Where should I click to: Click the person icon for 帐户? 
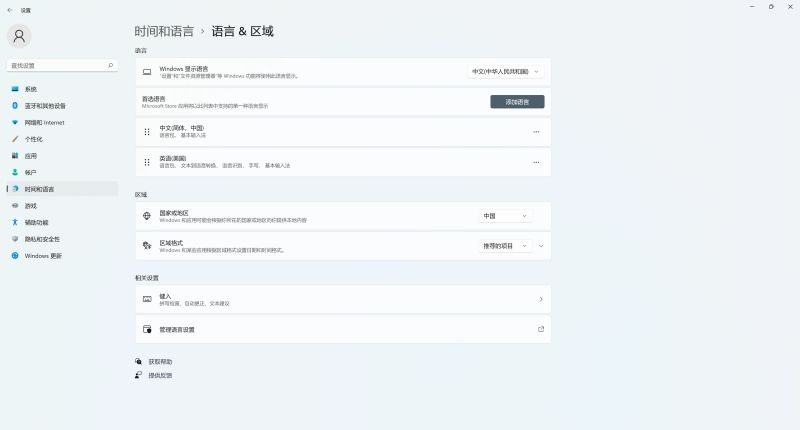click(x=15, y=172)
